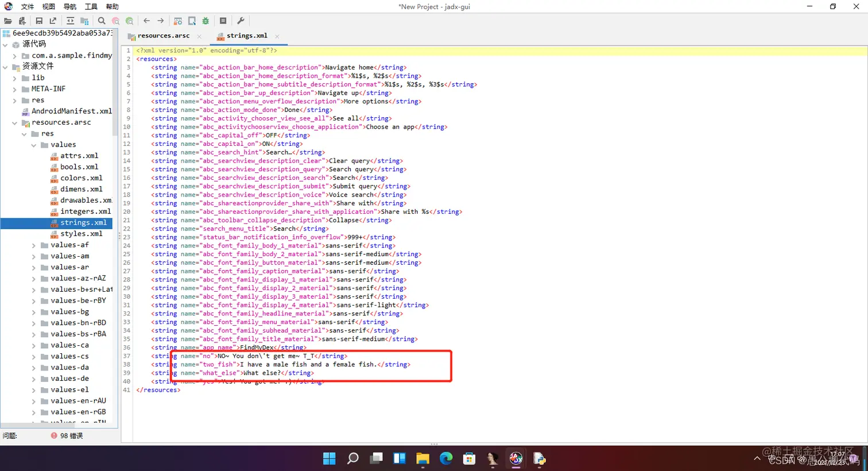
Task: Expand the values-en-rGB folder node
Action: point(34,412)
